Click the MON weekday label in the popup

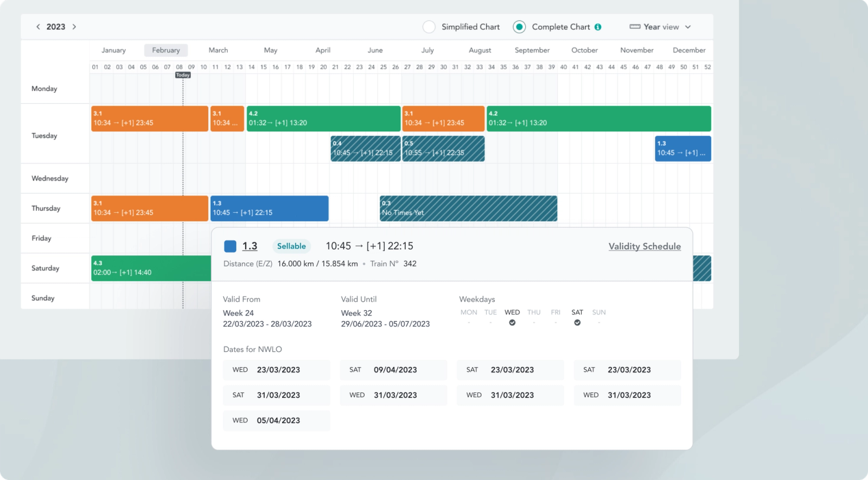click(x=469, y=312)
